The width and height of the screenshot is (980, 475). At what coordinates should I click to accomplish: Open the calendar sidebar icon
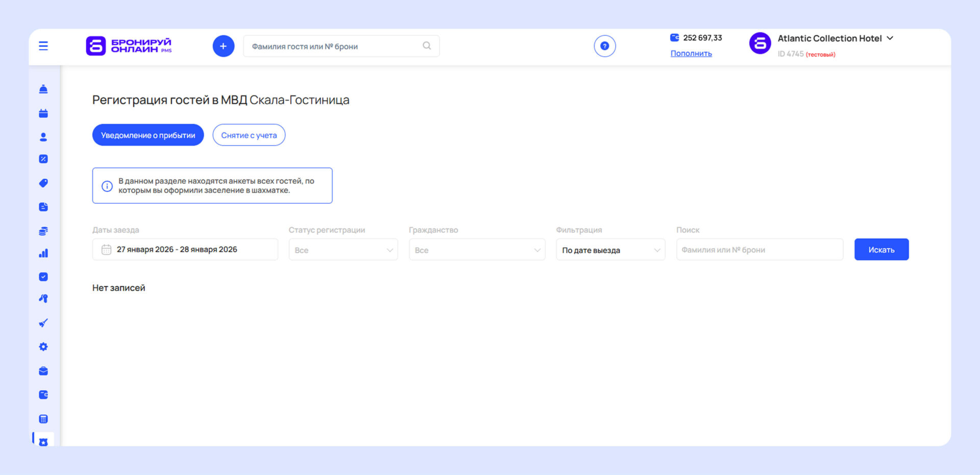pos(43,113)
